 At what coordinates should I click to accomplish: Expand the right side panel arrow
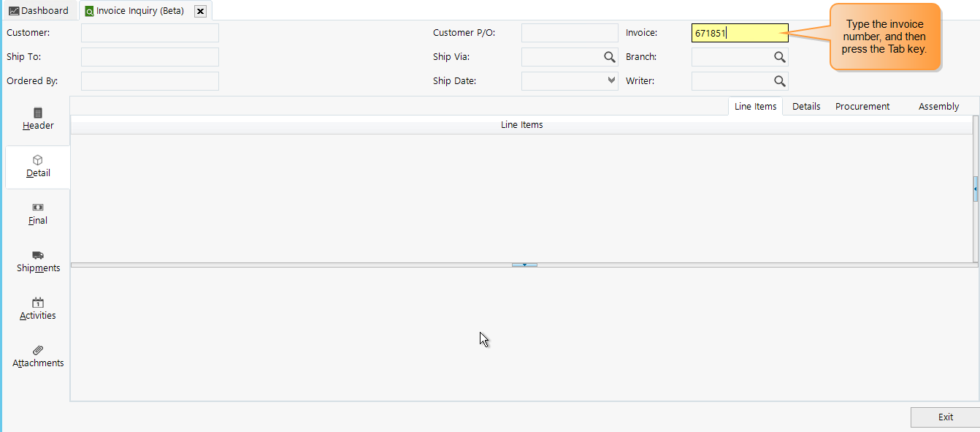coord(976,189)
